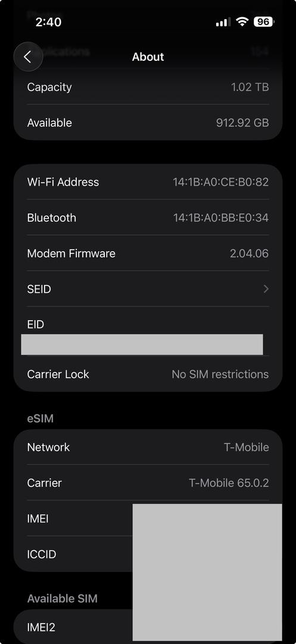The width and height of the screenshot is (296, 644).
Task: Select the Wi-Fi Address value
Action: coord(220,182)
